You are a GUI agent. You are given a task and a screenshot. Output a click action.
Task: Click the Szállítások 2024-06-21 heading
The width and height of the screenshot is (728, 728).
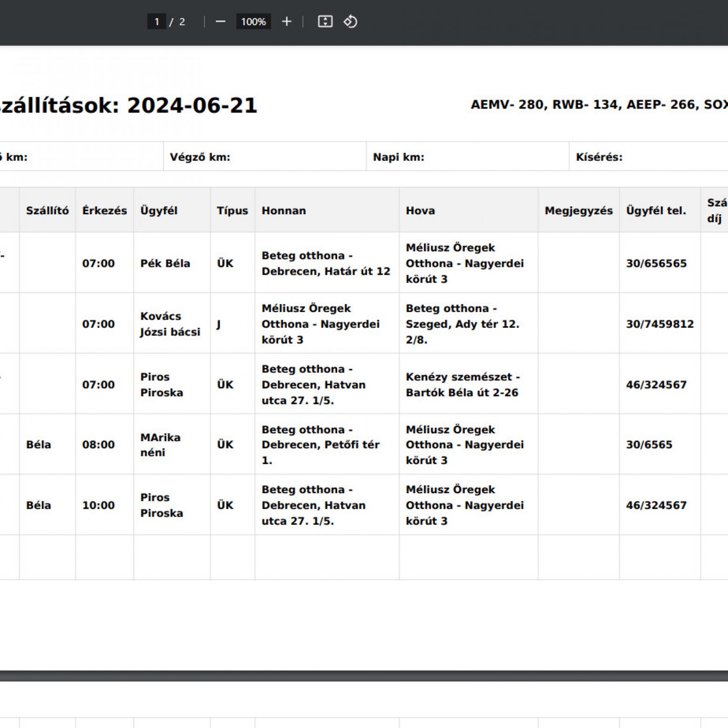click(128, 106)
